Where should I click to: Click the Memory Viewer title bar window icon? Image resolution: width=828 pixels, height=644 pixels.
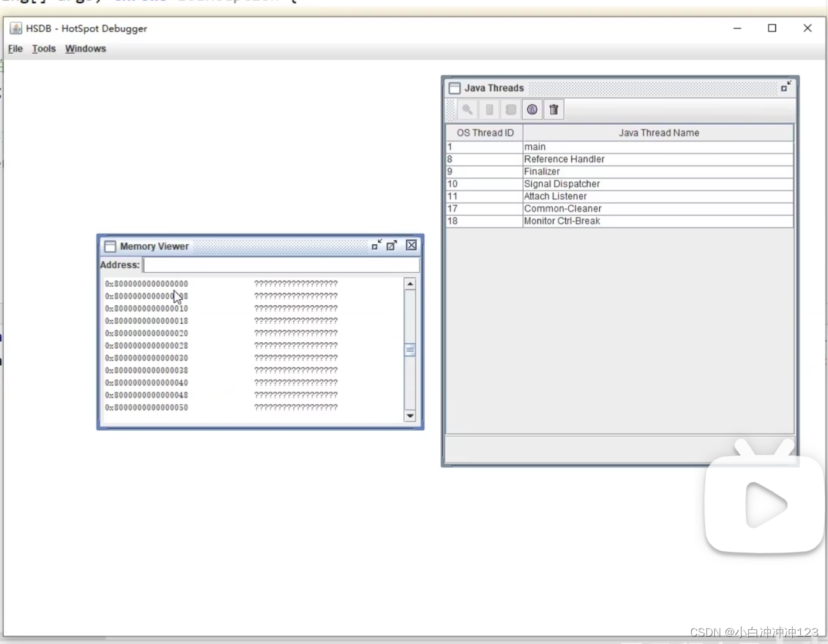[x=110, y=247]
